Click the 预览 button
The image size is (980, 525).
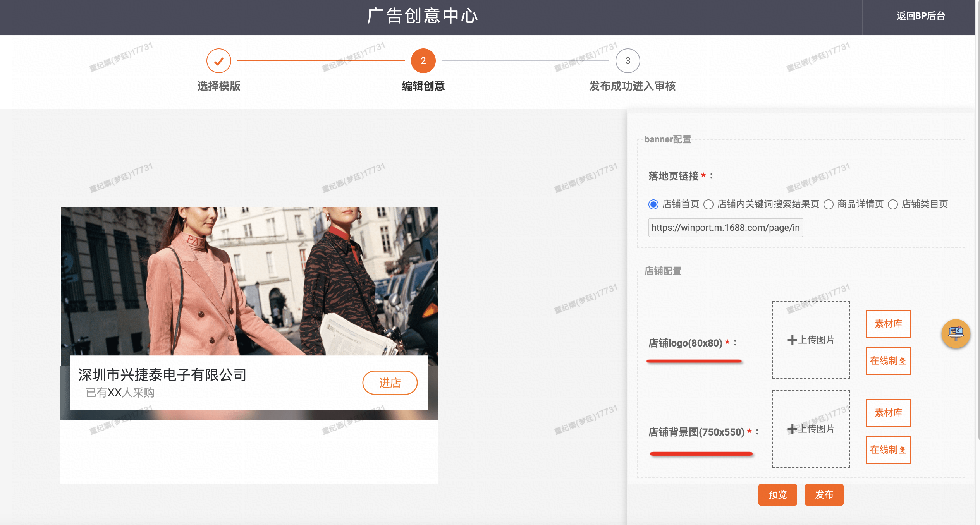(x=777, y=494)
